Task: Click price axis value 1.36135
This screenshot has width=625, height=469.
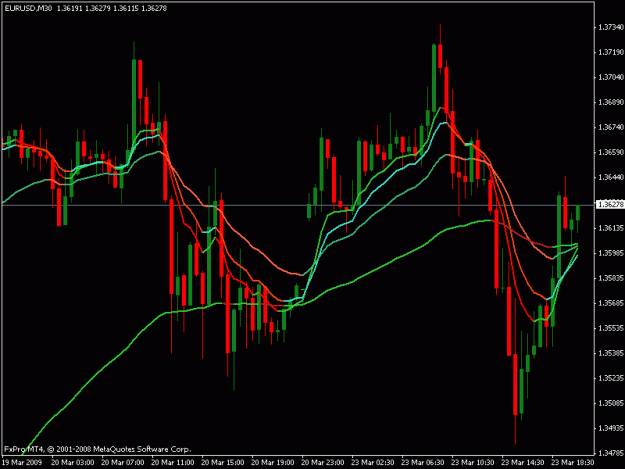Action: tap(610, 228)
